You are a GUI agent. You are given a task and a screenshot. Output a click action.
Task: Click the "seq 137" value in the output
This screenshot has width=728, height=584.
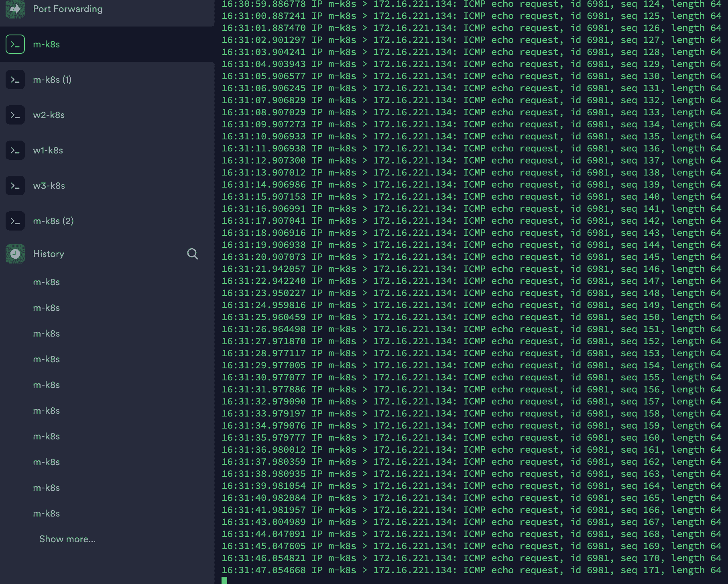coord(641,160)
